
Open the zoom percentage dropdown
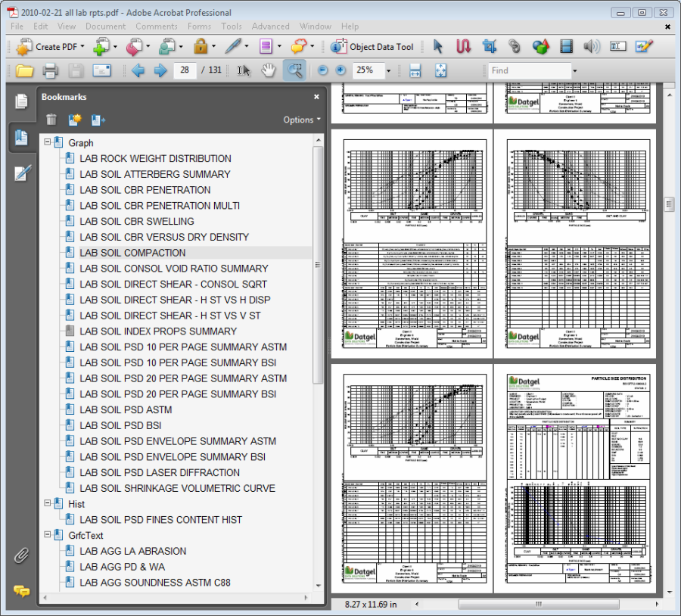coord(389,70)
